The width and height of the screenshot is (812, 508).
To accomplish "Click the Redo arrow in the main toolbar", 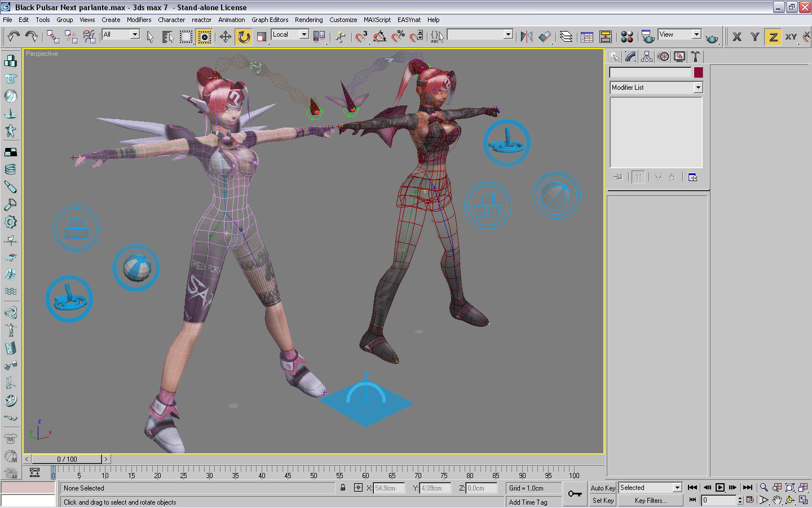I will point(31,37).
